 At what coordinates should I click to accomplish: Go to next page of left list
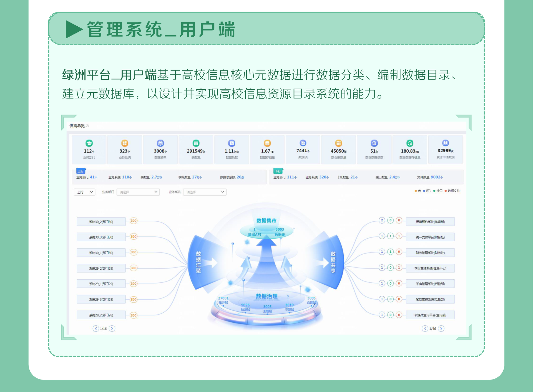click(112, 328)
